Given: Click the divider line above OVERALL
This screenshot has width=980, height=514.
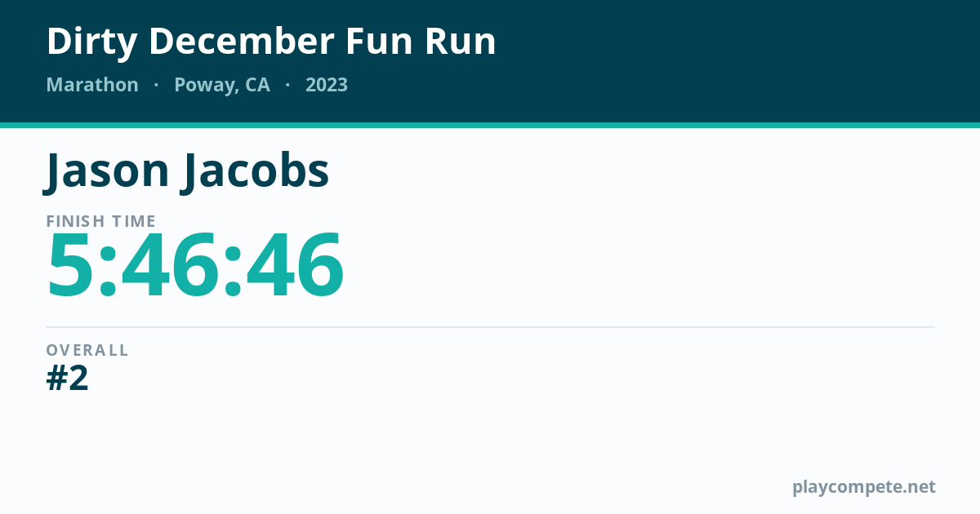Looking at the screenshot, I should coord(490,327).
